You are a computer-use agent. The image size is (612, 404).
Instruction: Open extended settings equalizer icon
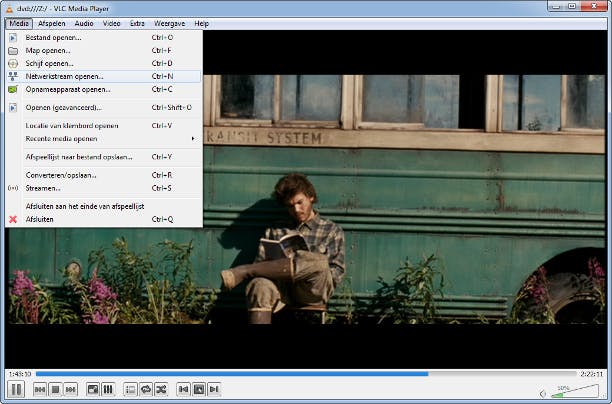(108, 389)
